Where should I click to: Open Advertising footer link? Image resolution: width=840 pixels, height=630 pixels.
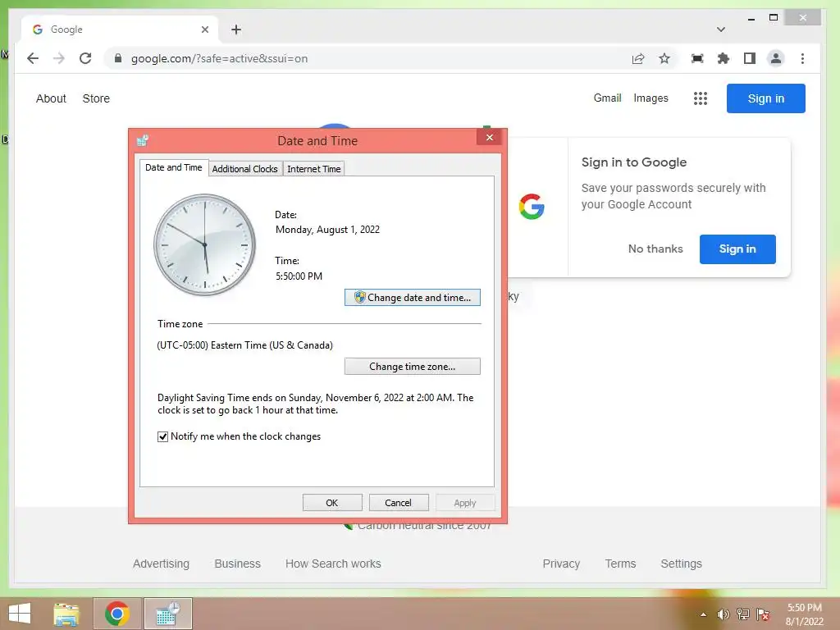(162, 564)
